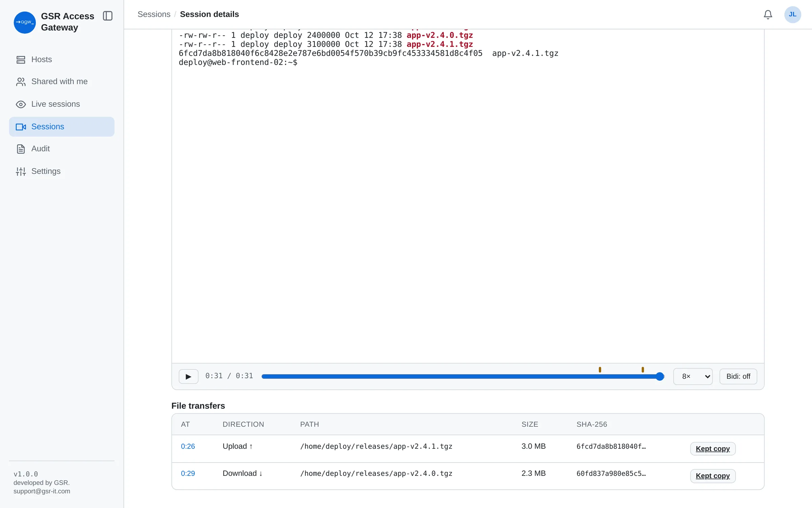Click the v1.0.0 version label
This screenshot has height=508, width=812.
[x=26, y=474]
